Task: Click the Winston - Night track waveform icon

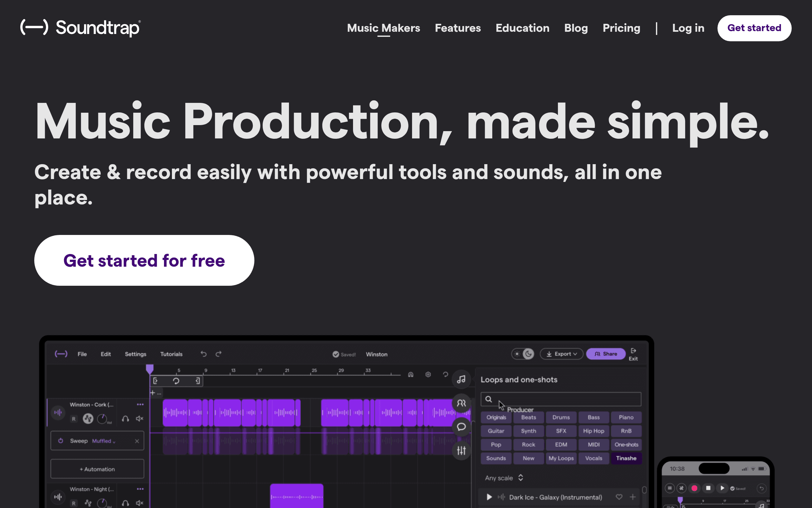Action: [58, 497]
